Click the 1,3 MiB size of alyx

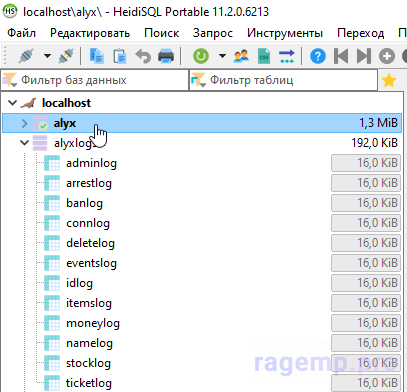point(378,123)
